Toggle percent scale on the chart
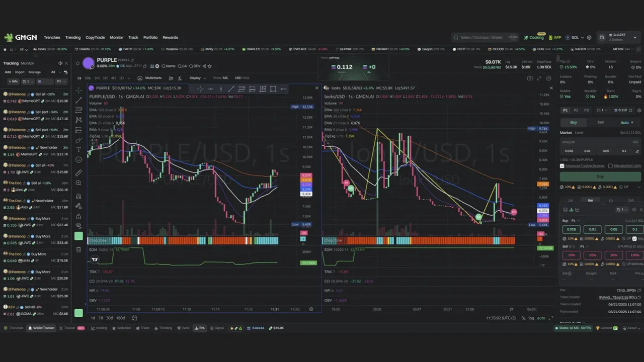 click(x=524, y=318)
